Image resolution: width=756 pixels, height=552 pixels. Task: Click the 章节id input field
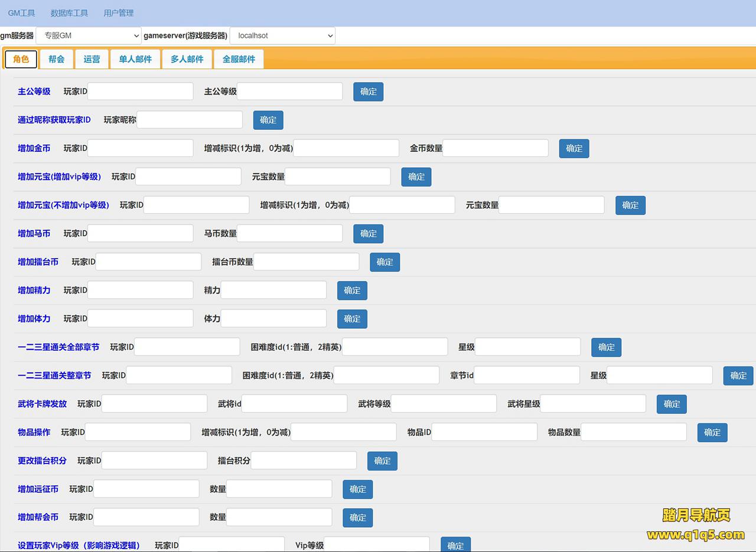pos(527,375)
